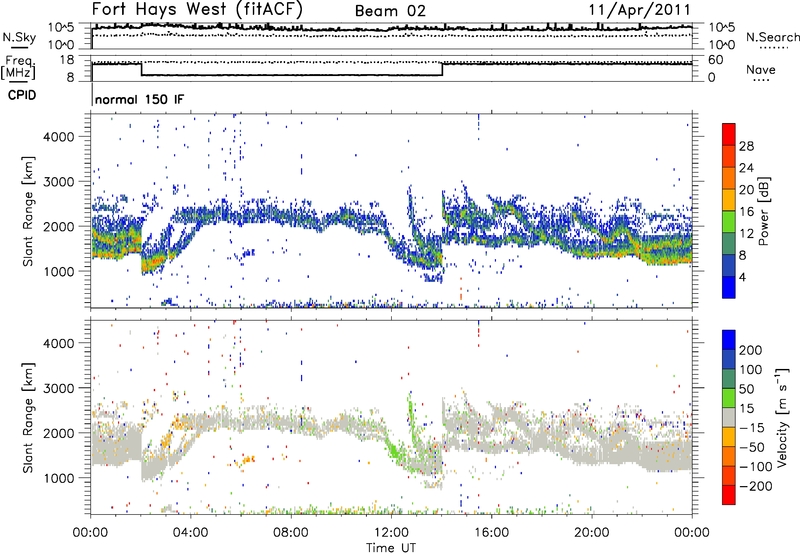Click the "Nave" legend label
The width and height of the screenshot is (800, 554).
coord(761,69)
